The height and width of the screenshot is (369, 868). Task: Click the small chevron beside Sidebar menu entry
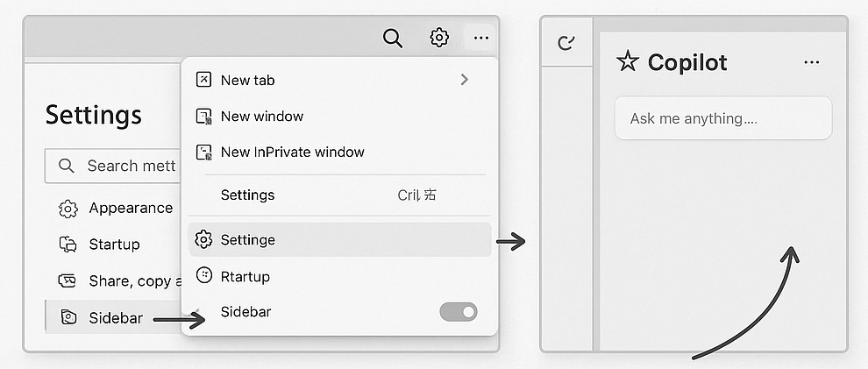tap(197, 311)
